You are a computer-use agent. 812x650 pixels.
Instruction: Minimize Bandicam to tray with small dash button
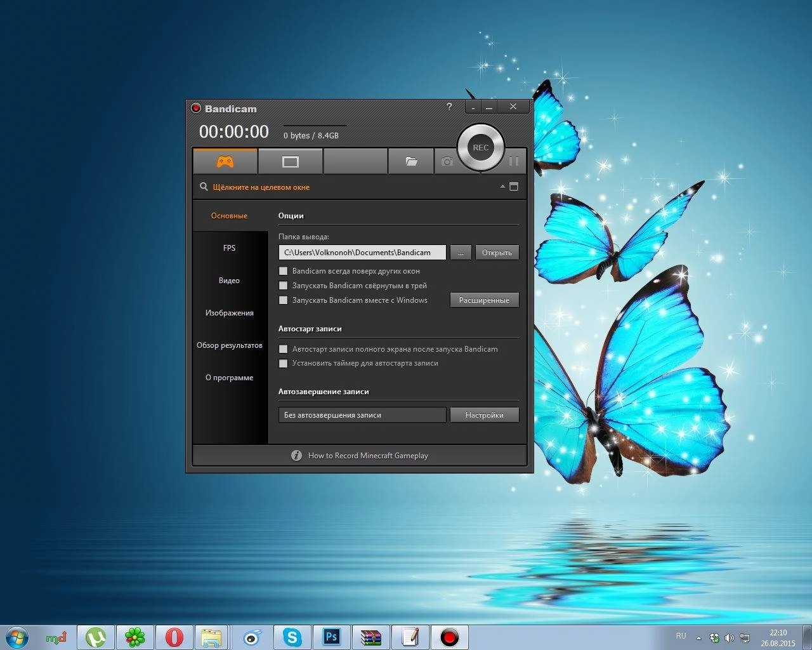pos(473,107)
